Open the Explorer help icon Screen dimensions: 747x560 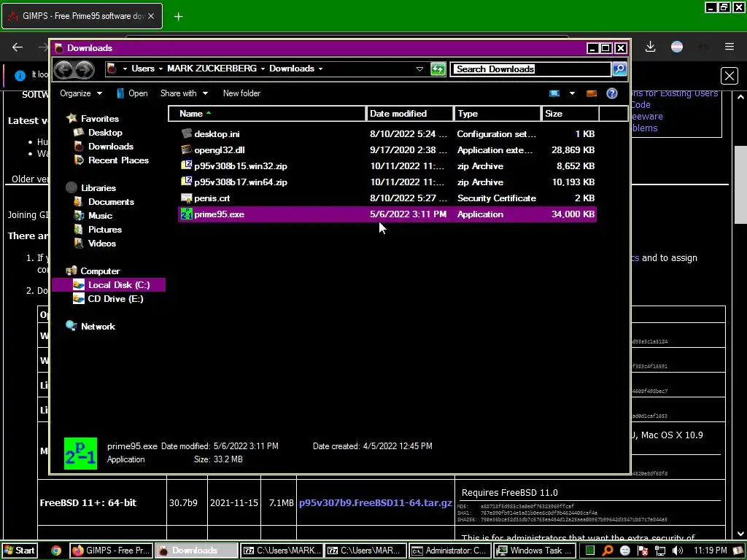coord(612,93)
